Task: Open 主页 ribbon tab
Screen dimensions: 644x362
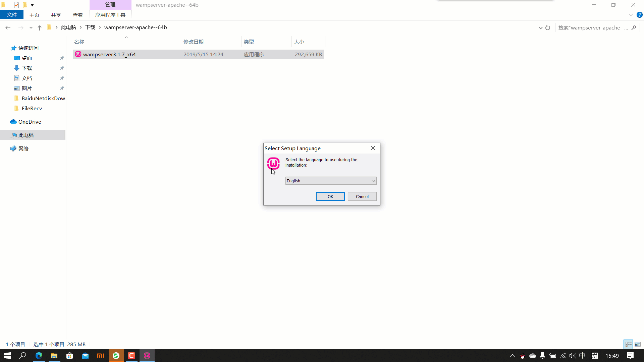Action: [x=34, y=15]
